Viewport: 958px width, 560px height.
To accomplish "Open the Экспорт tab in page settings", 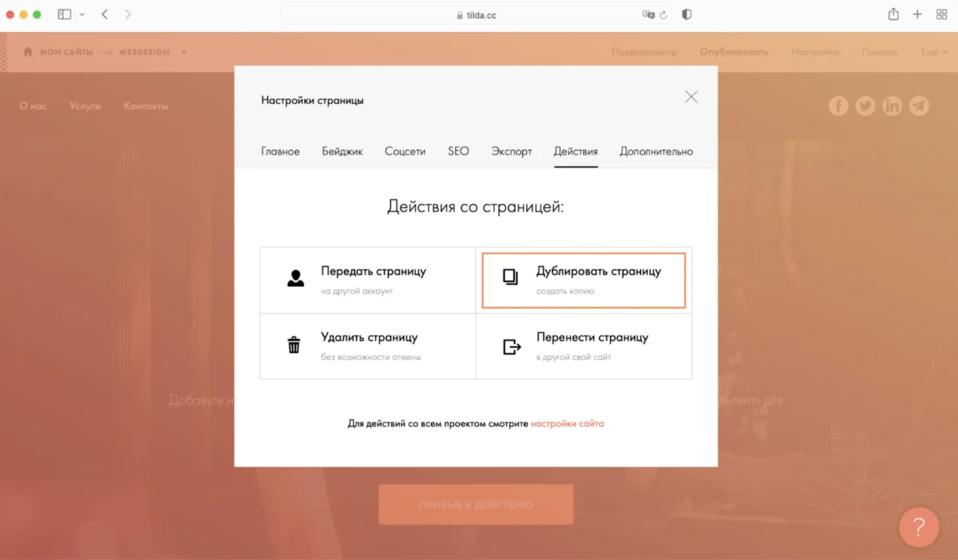I will pyautogui.click(x=511, y=151).
